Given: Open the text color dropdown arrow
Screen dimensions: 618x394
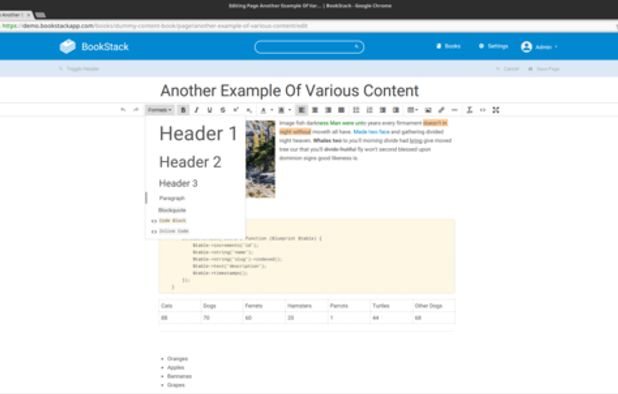Looking at the screenshot, I should click(272, 110).
